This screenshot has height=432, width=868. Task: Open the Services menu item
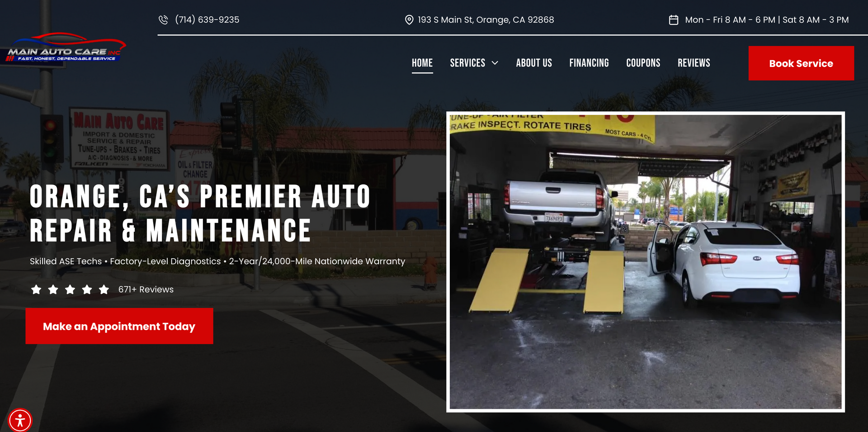pyautogui.click(x=467, y=63)
